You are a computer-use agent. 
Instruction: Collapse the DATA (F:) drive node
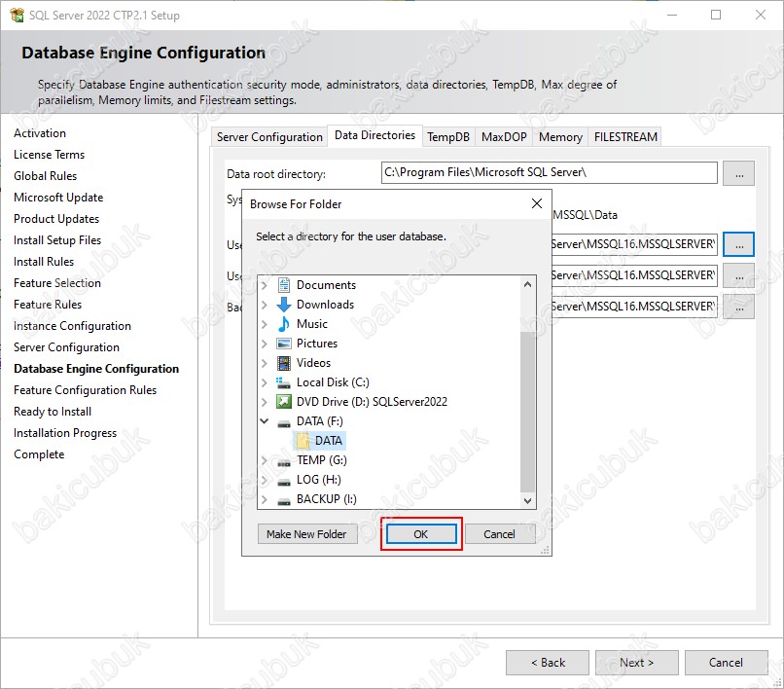(264, 421)
